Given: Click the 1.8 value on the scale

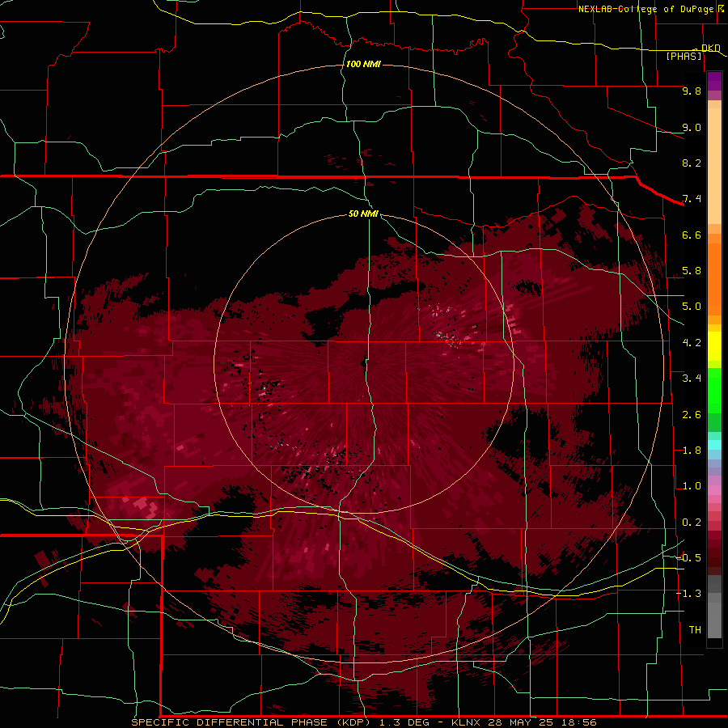Looking at the screenshot, I should pos(692,451).
